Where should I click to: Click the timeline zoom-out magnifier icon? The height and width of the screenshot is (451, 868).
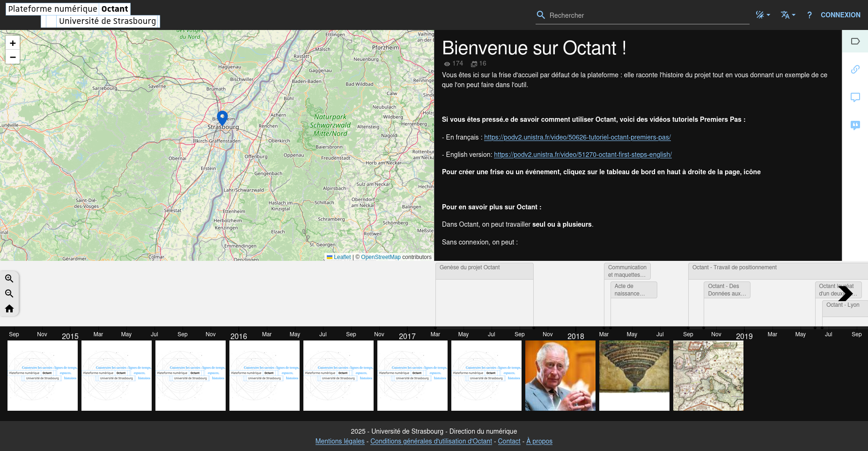(9, 294)
